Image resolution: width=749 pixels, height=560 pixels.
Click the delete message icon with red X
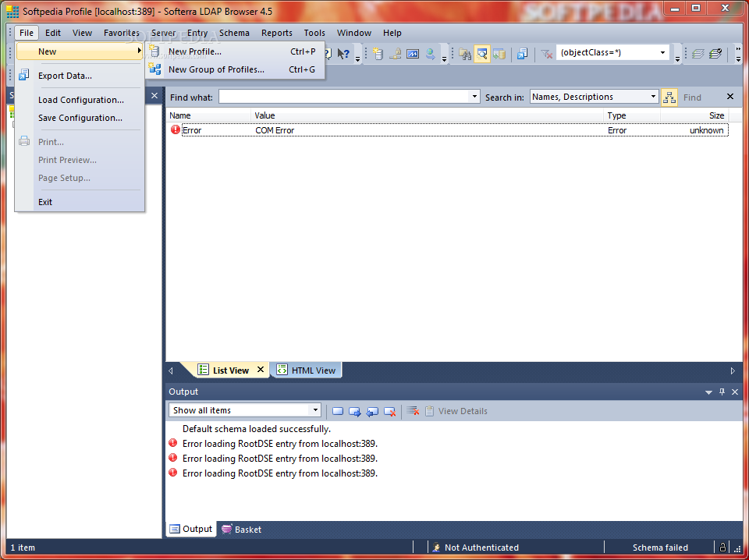[390, 411]
